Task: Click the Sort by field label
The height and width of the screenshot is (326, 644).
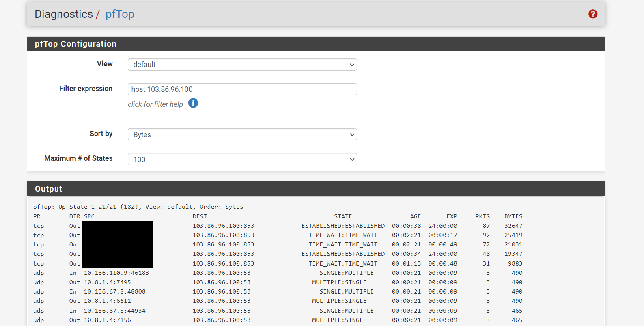Action: pos(101,134)
